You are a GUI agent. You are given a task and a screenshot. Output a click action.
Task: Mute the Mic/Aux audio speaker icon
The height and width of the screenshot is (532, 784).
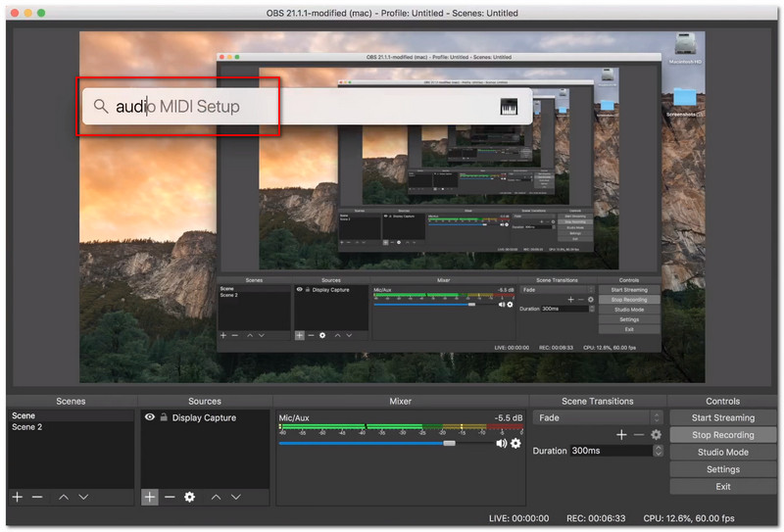tap(501, 443)
